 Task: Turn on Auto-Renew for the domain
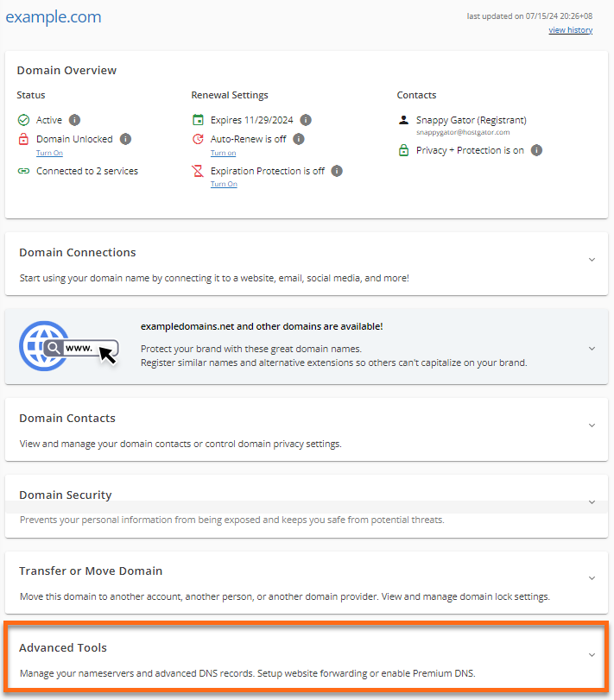point(223,153)
